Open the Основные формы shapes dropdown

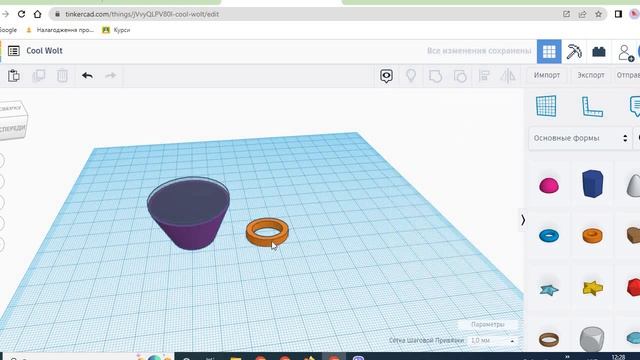tap(580, 138)
